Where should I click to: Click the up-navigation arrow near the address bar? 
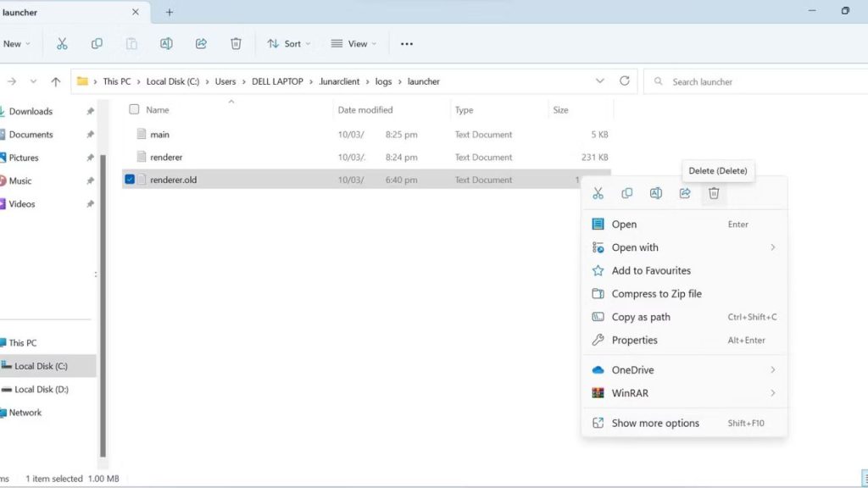pos(56,80)
